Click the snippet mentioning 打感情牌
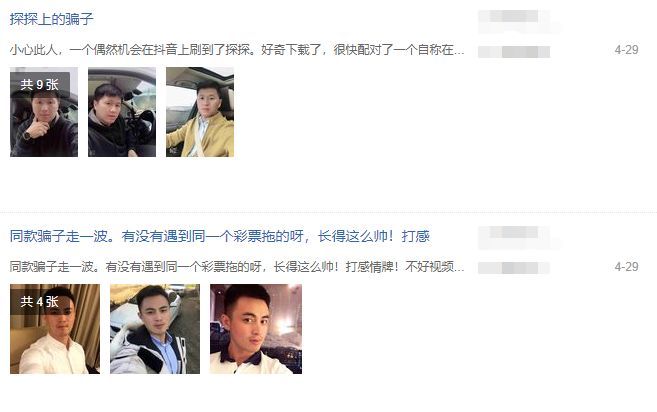This screenshot has width=657, height=412. click(237, 267)
